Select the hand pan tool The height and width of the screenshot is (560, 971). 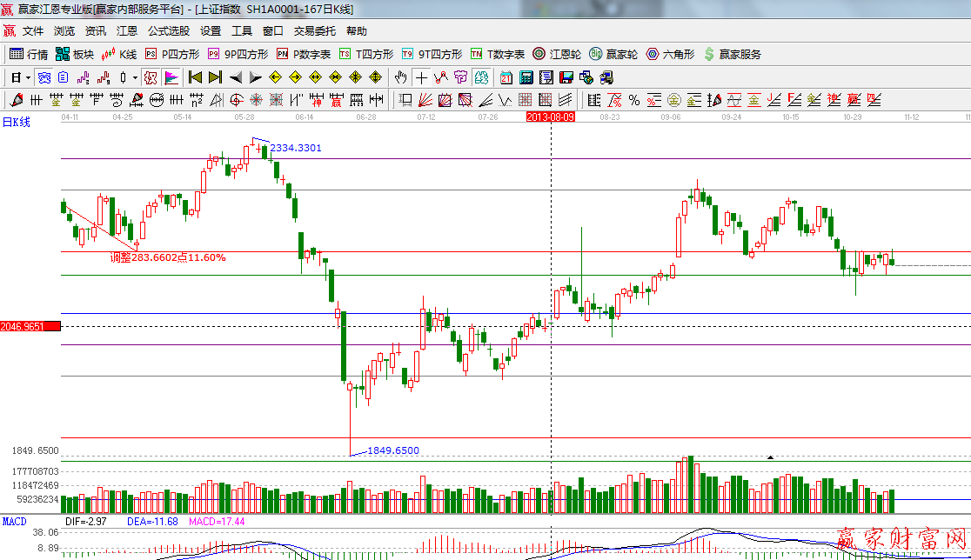(x=401, y=77)
